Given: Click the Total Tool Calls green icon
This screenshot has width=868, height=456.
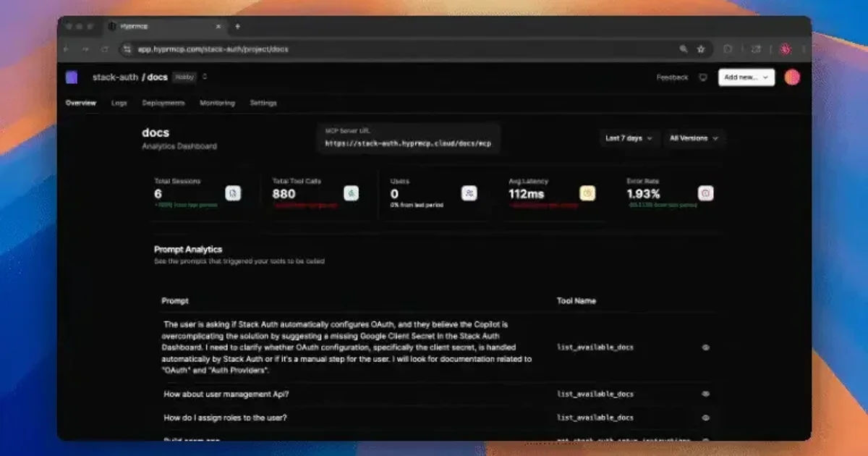Looking at the screenshot, I should (351, 193).
